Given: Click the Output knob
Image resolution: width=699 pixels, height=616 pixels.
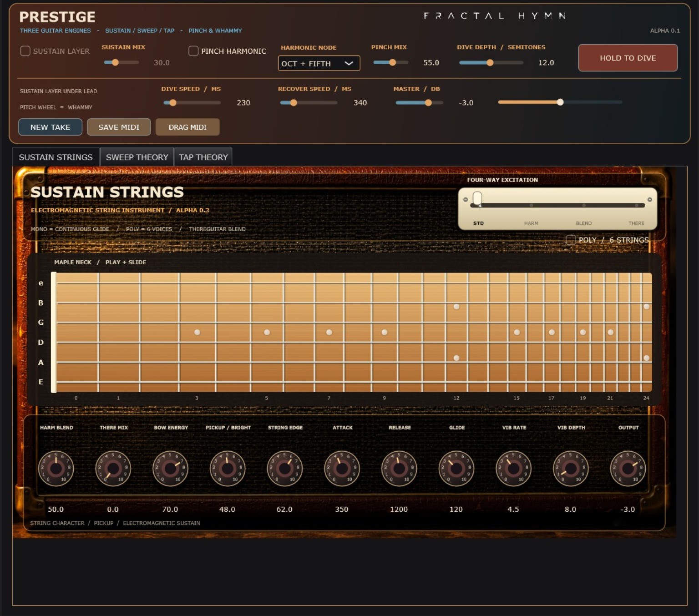Looking at the screenshot, I should pyautogui.click(x=628, y=468).
